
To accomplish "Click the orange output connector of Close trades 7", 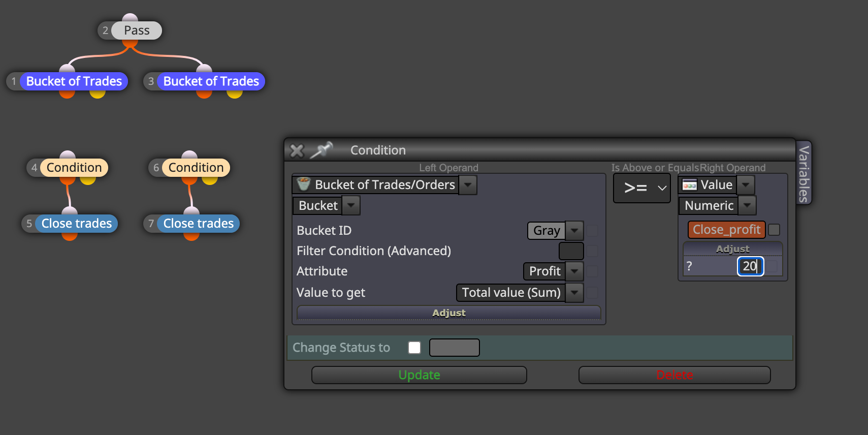I will pyautogui.click(x=191, y=236).
